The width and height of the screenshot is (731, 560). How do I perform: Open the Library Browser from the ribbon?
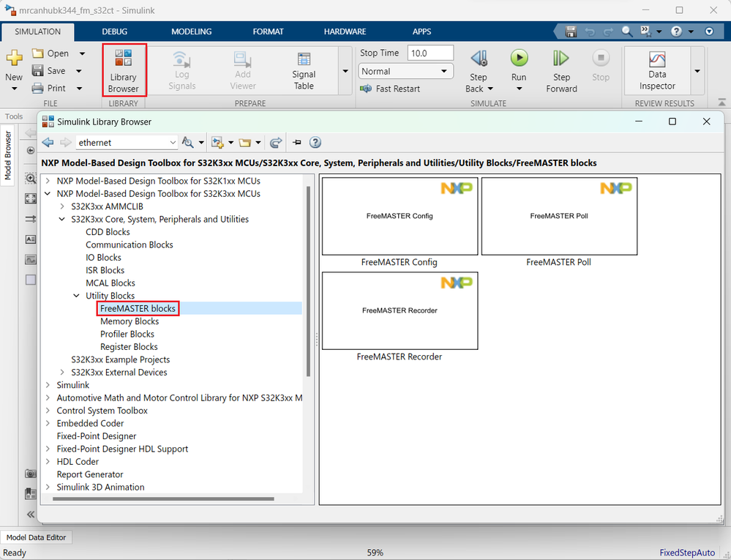pyautogui.click(x=124, y=70)
